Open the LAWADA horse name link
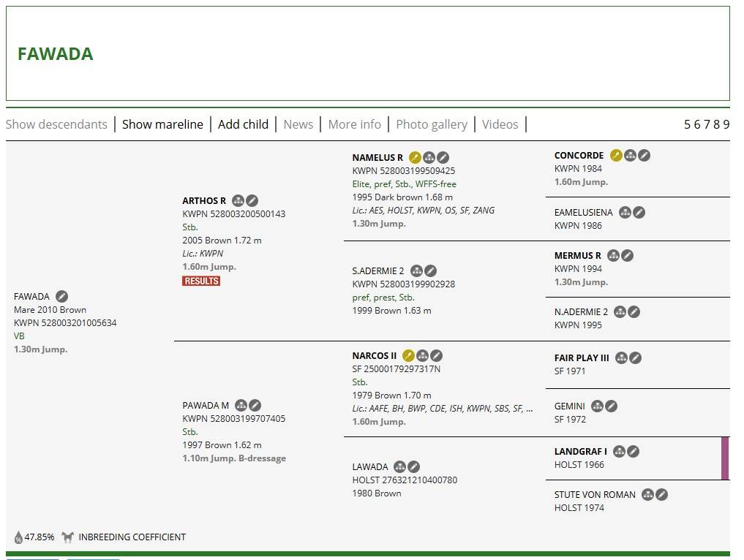 point(370,468)
